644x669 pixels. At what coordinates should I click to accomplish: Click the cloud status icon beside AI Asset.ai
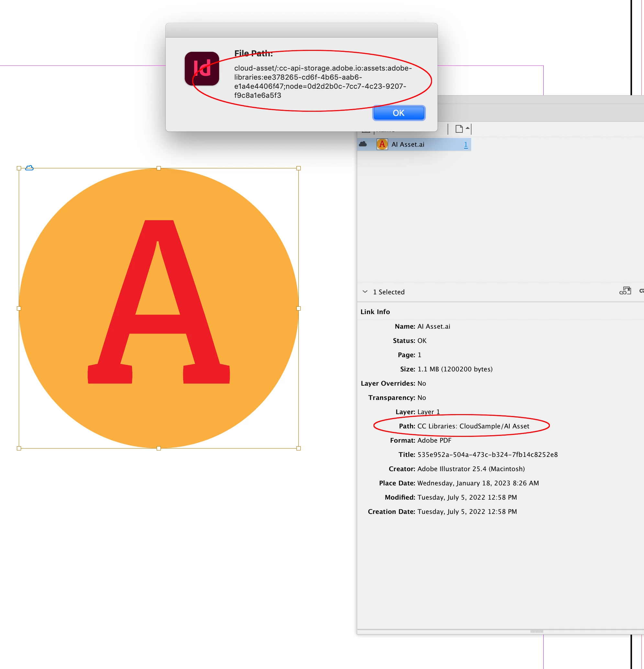363,144
